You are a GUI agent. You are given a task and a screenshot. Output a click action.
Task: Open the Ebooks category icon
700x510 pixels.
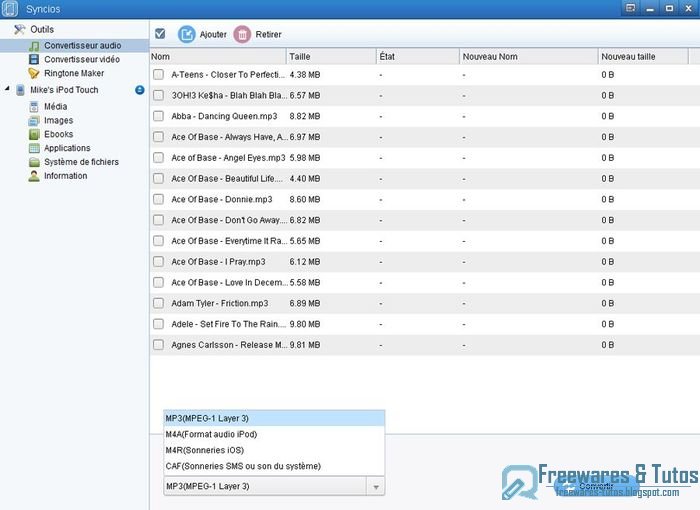[x=34, y=134]
